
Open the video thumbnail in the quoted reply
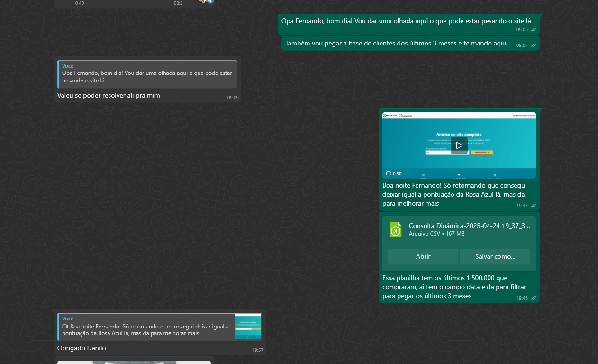click(248, 327)
